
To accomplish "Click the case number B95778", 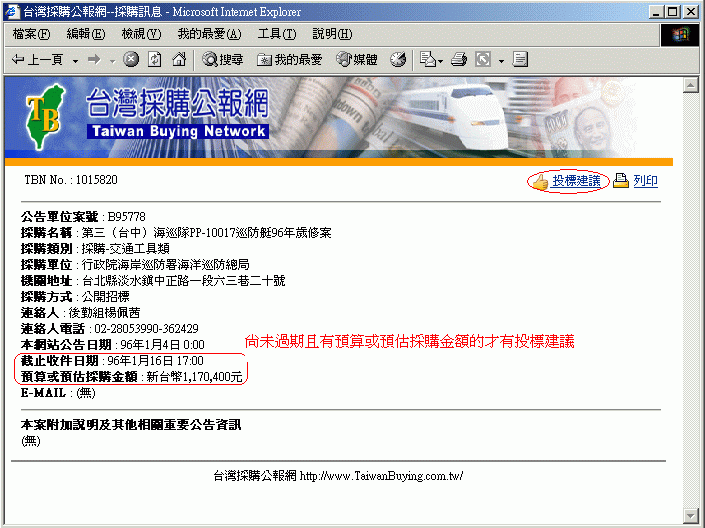I will click(x=127, y=217).
